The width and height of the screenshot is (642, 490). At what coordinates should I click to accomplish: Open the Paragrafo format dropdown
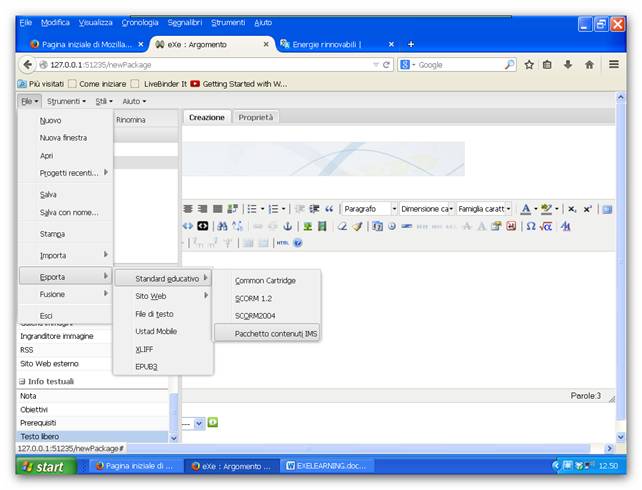click(x=370, y=209)
